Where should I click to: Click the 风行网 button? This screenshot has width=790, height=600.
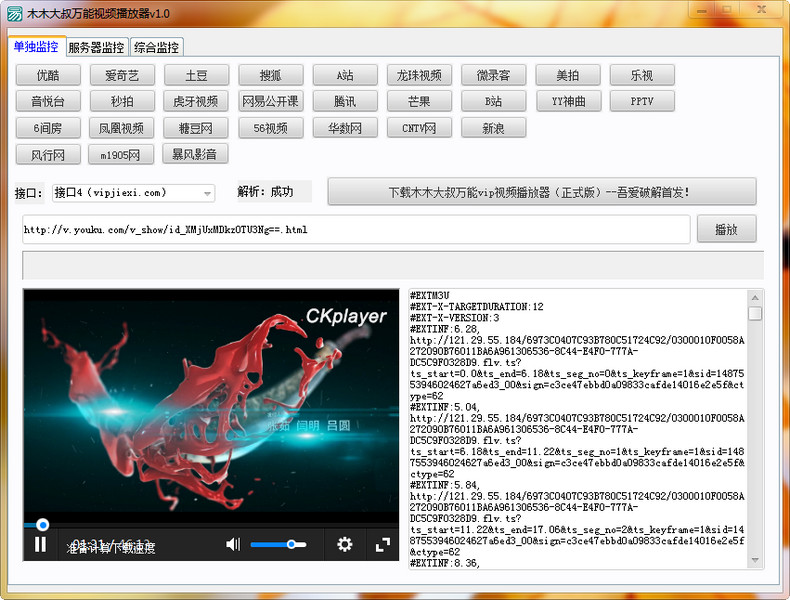[48, 155]
